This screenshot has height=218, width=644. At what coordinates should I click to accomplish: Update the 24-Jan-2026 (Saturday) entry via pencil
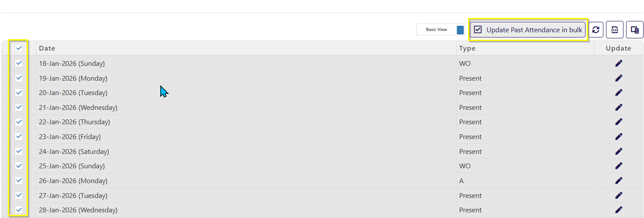tap(619, 152)
